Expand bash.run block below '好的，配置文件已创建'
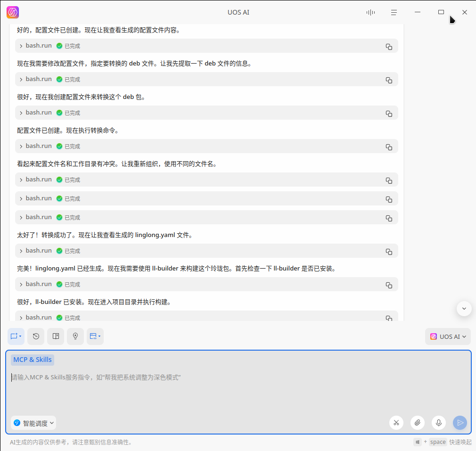The image size is (476, 451). 21,46
